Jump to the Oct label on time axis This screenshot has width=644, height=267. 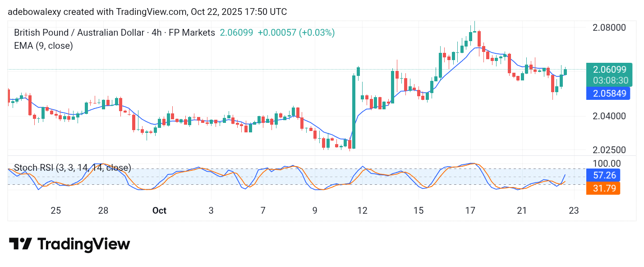tap(159, 211)
